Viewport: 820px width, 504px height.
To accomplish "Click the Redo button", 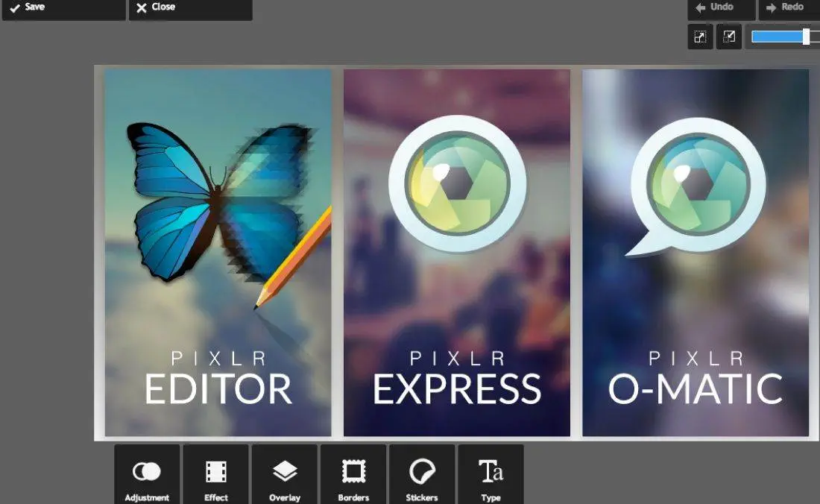I will (x=789, y=10).
